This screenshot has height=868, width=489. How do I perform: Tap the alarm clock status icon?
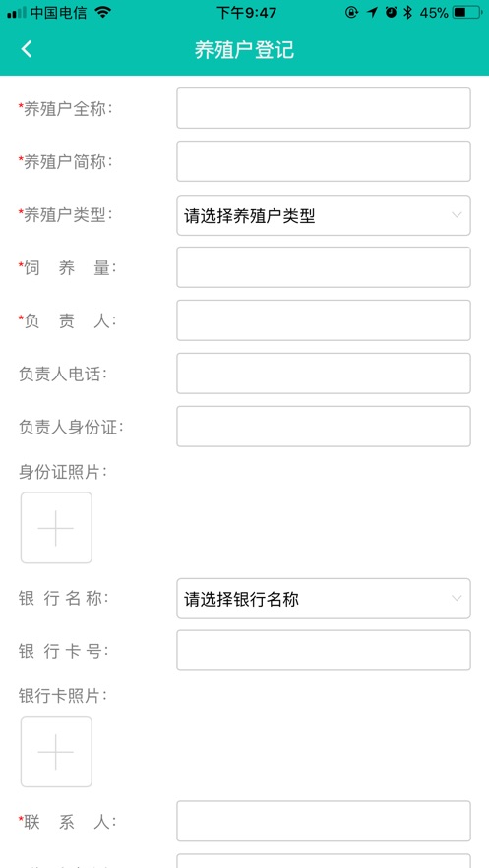391,12
